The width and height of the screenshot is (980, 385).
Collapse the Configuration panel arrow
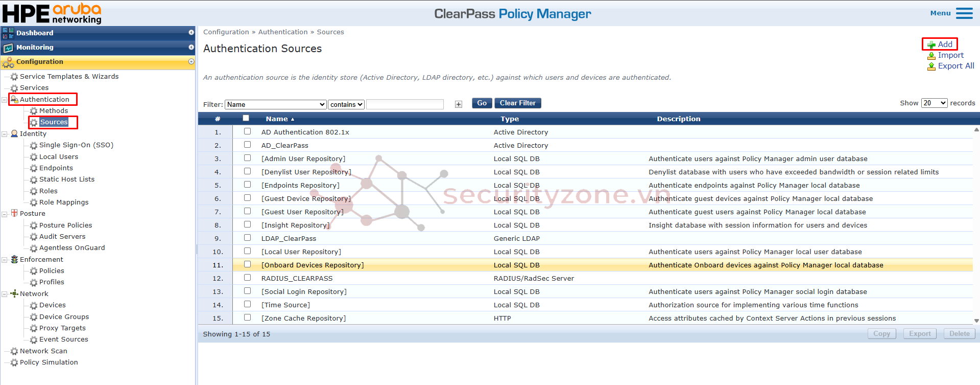pyautogui.click(x=192, y=61)
